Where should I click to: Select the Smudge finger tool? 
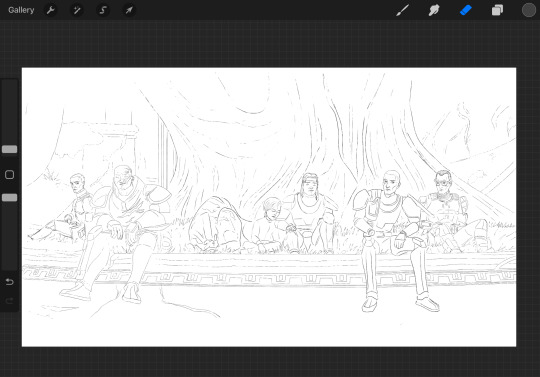(434, 10)
